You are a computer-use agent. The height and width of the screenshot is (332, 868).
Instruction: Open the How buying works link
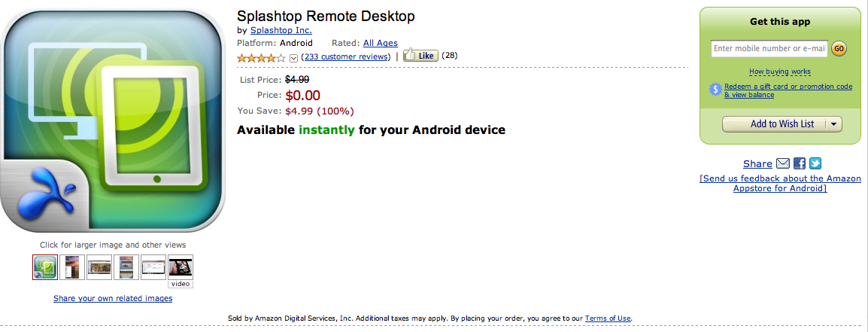click(x=780, y=72)
